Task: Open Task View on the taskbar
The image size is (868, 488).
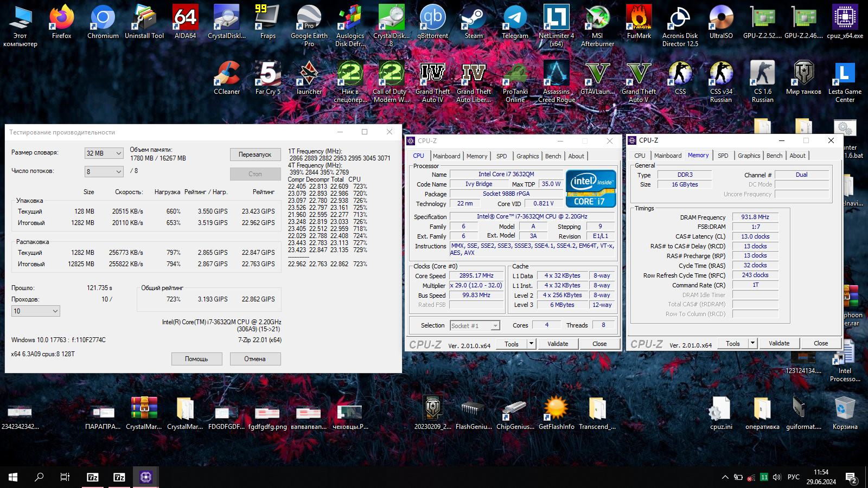Action: (65, 477)
